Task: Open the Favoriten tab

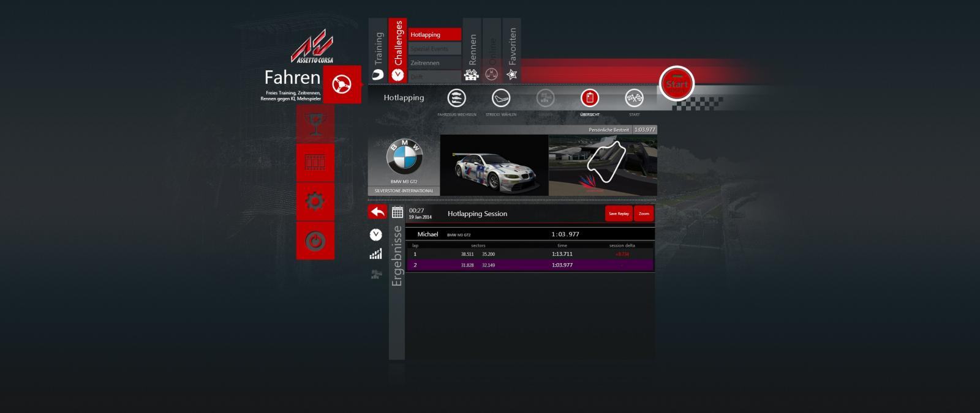Action: click(x=511, y=50)
